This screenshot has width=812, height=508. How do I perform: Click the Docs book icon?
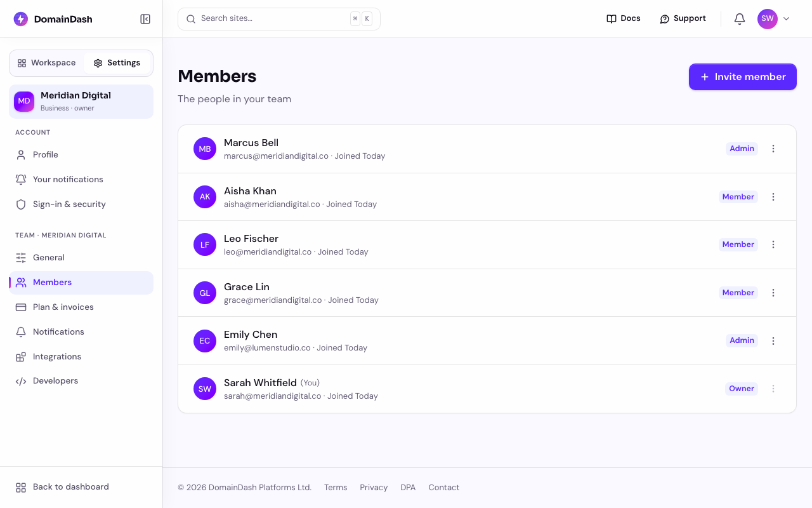(x=612, y=19)
